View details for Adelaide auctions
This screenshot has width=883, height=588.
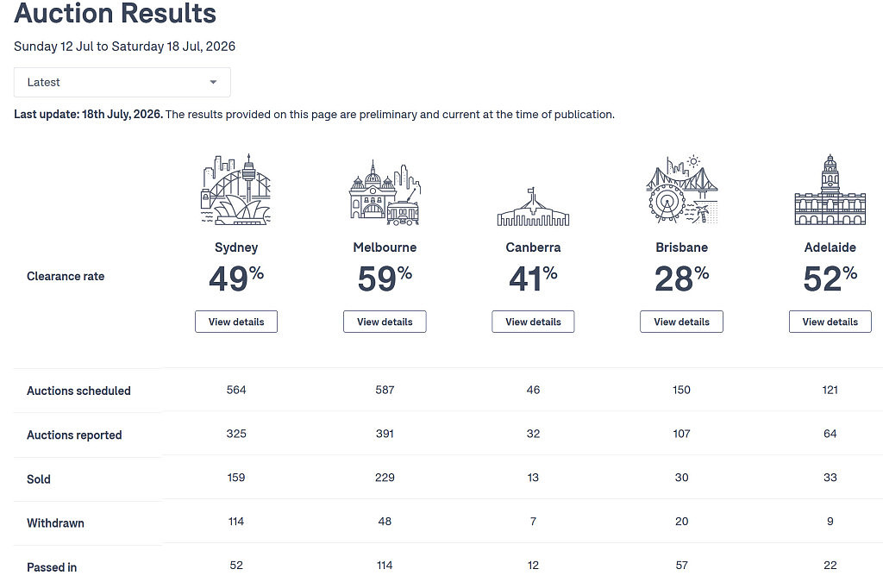(830, 322)
